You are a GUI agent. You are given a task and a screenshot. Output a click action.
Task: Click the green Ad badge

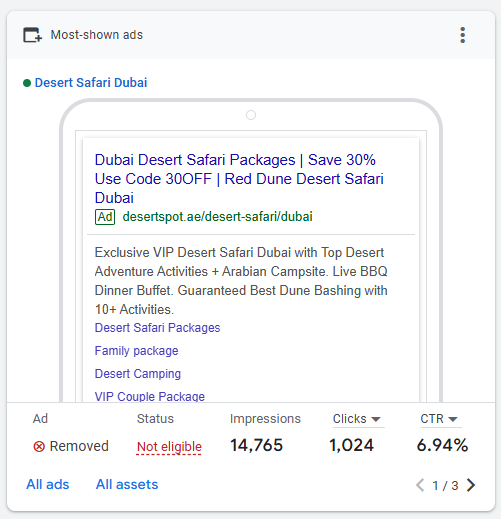point(105,217)
